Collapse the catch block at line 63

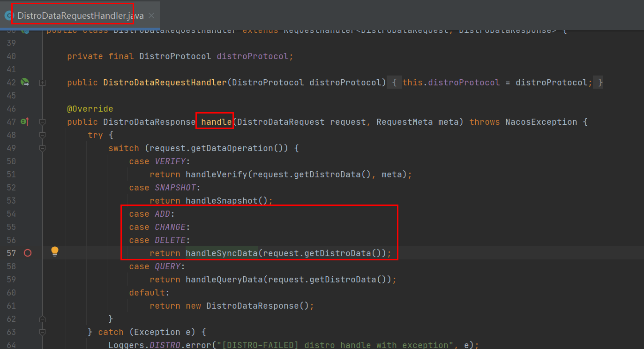click(x=43, y=332)
